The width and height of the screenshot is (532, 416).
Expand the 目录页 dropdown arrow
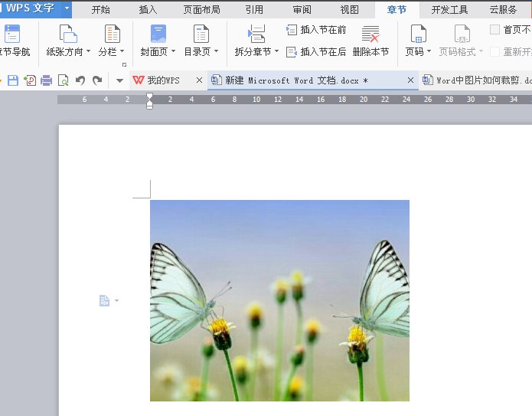pos(217,51)
